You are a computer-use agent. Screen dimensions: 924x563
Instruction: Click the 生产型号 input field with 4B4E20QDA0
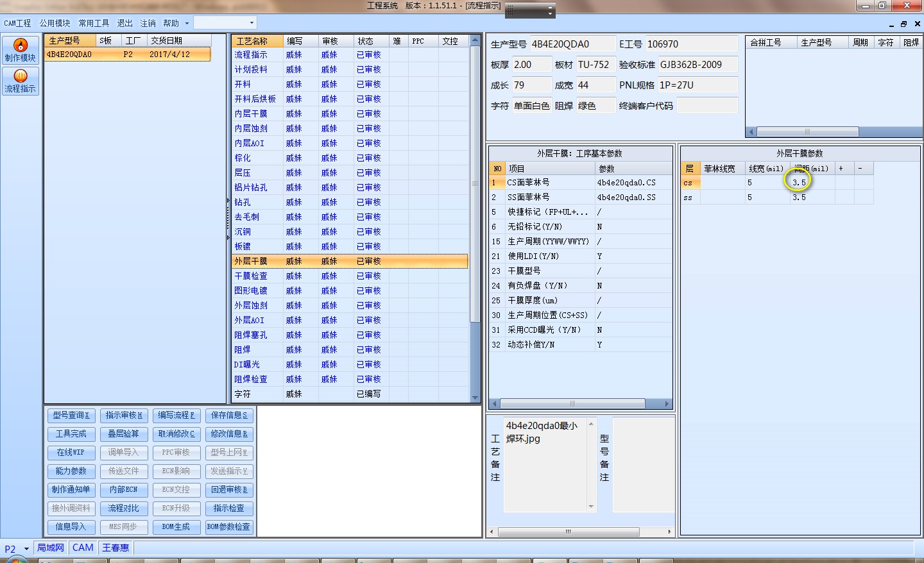point(572,44)
